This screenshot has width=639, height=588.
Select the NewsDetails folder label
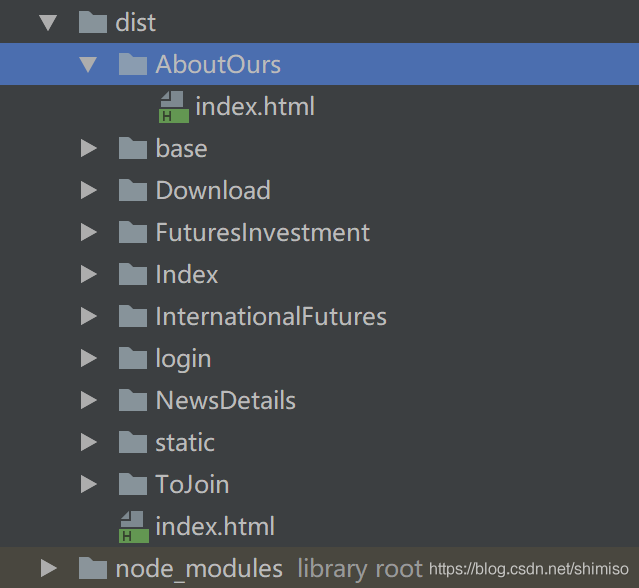tap(225, 401)
